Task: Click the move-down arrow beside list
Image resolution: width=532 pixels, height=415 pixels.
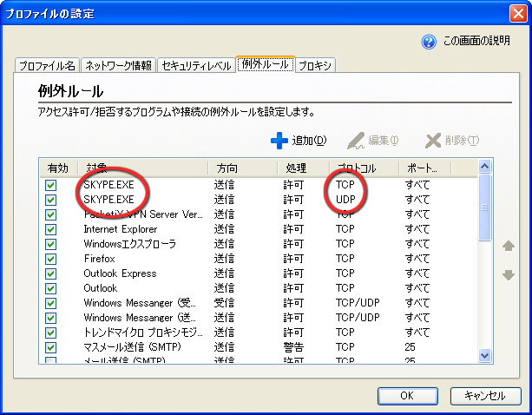Action: (x=509, y=275)
